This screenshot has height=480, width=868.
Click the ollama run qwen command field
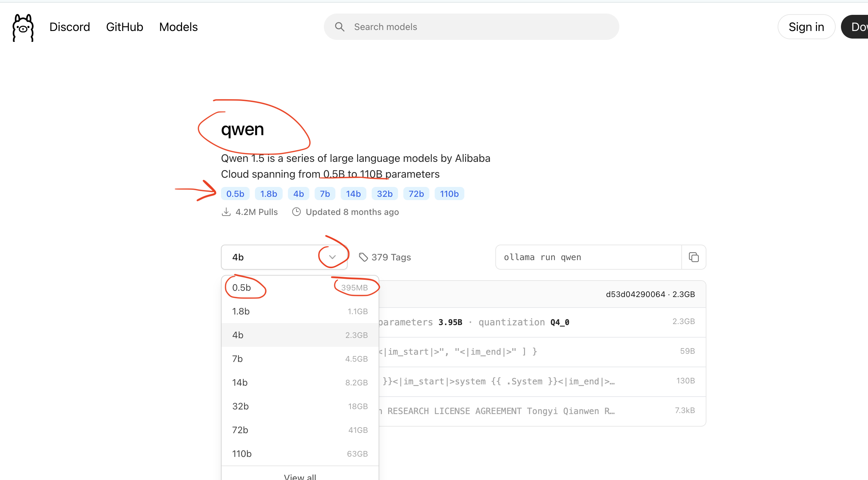pyautogui.click(x=588, y=257)
